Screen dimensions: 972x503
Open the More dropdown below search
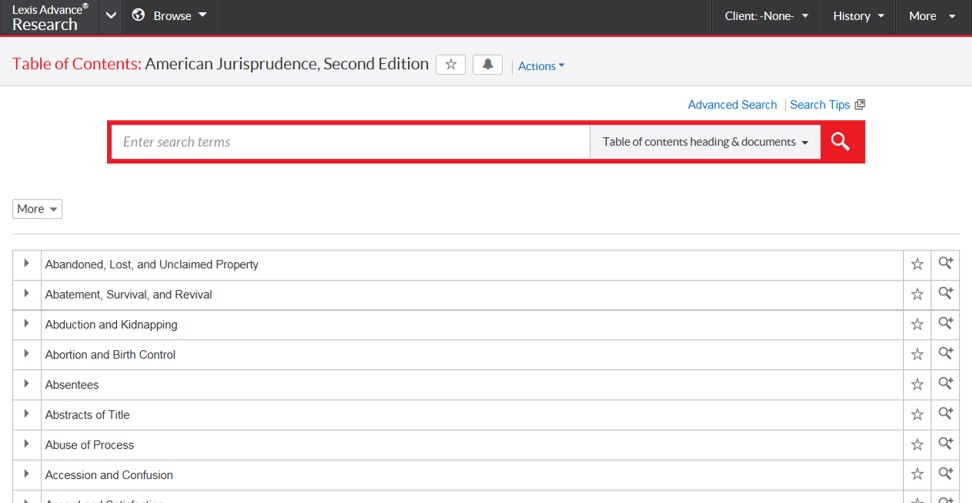pyautogui.click(x=37, y=209)
